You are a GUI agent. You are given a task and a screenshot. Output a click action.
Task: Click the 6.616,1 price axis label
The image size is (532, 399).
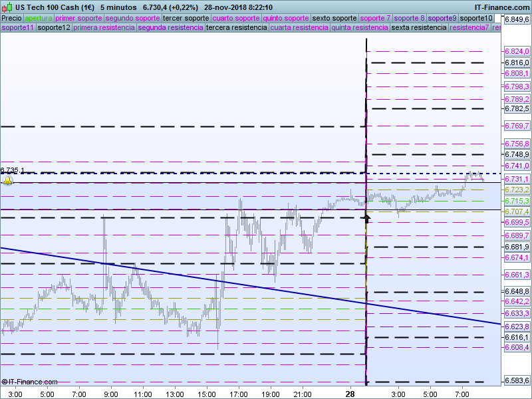[517, 337]
